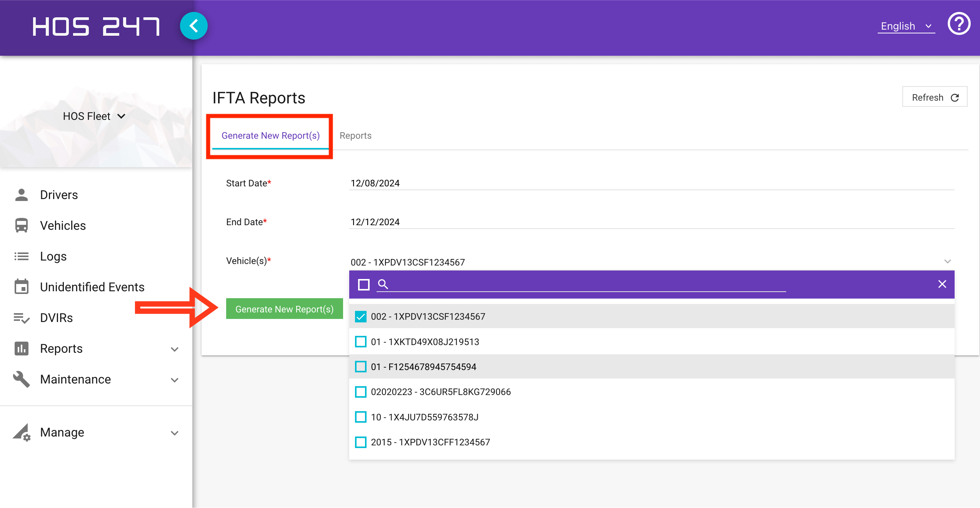Screen dimensions: 980x508
Task: Click the Maintenance label in sidebar
Action: (75, 379)
